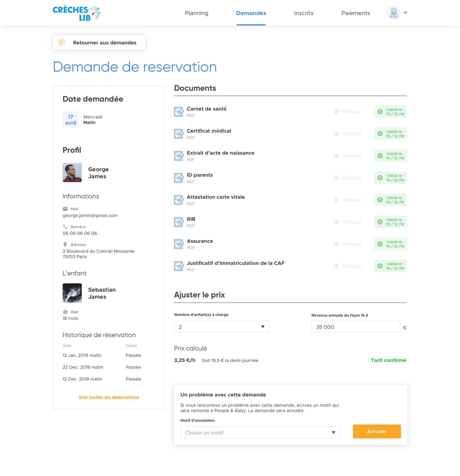460x476 pixels.
Task: Open the Motif d'annulation dropdown
Action: (x=260, y=433)
